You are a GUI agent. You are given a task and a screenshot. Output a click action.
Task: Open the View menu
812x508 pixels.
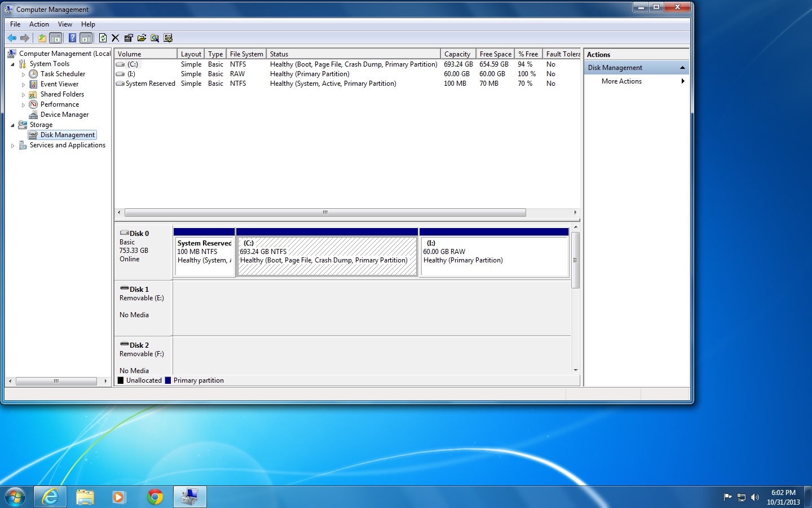(x=65, y=24)
